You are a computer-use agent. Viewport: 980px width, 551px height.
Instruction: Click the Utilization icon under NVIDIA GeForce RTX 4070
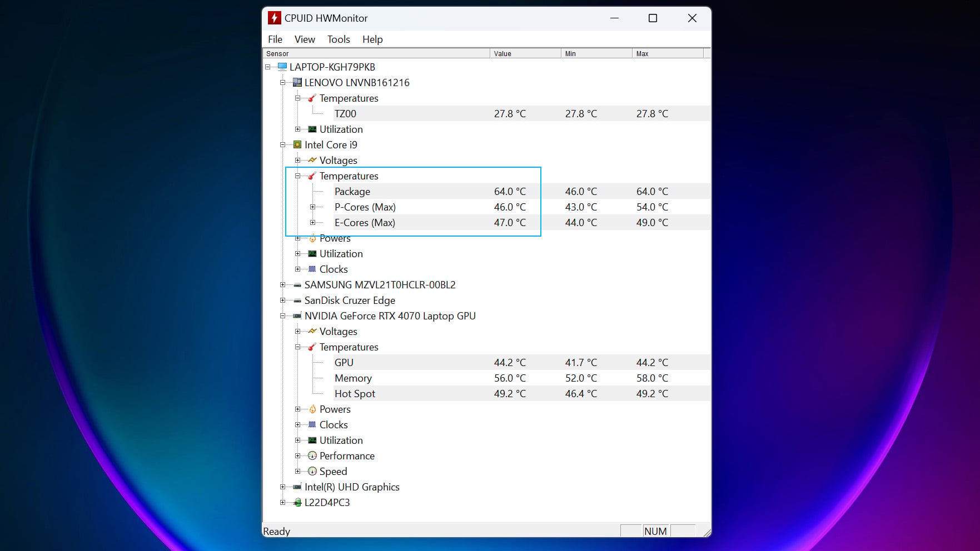coord(312,440)
